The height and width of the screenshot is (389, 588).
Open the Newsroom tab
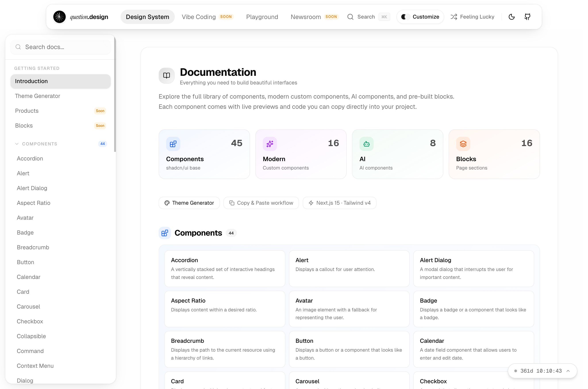pyautogui.click(x=314, y=17)
